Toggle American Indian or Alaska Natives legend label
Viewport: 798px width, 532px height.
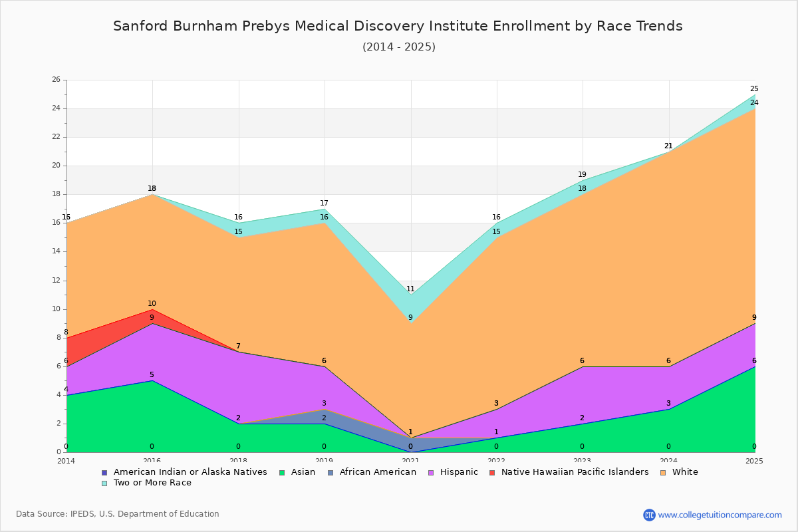[190, 472]
